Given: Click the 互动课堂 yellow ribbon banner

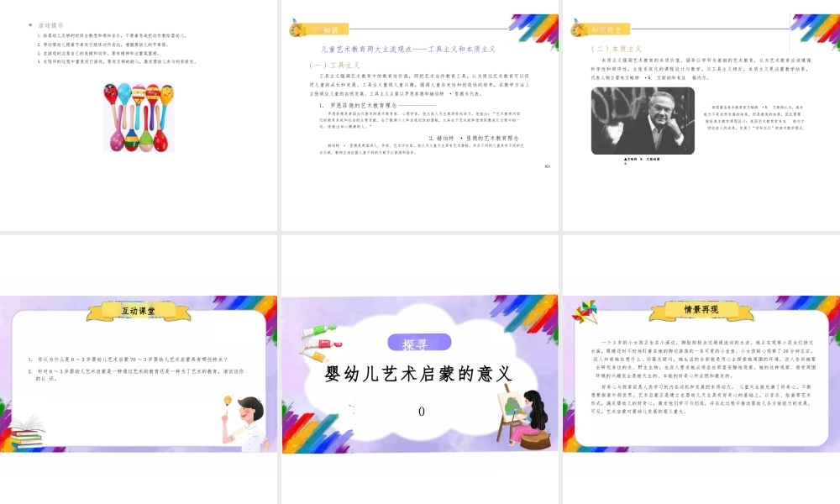Looking at the screenshot, I should tap(139, 311).
